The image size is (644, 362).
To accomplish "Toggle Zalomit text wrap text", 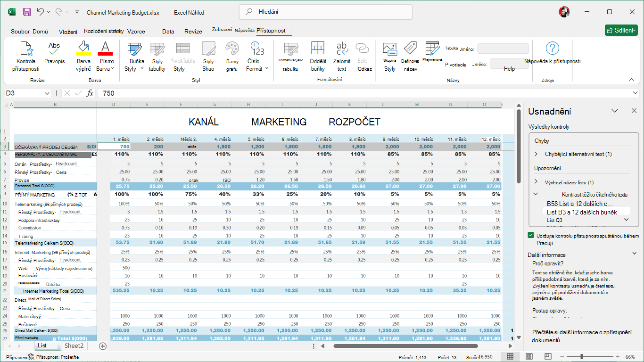I will coord(342,57).
